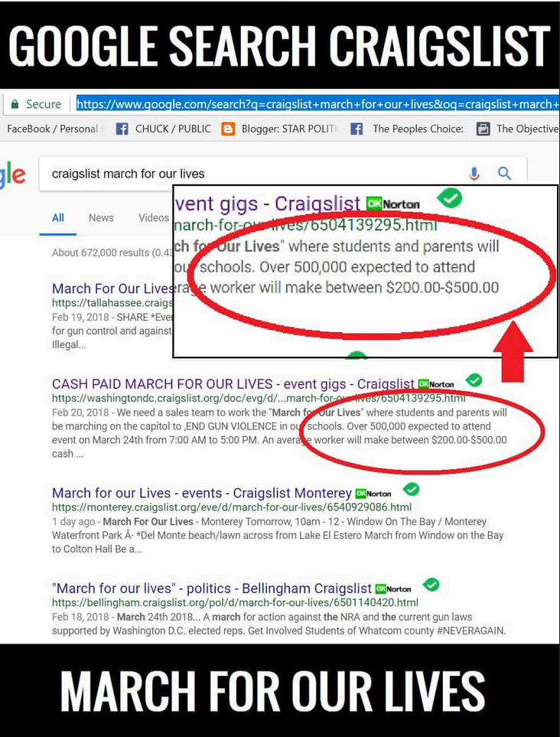This screenshot has height=737, width=560.
Task: Click Facebook icon beside CHUCK / PUBLIC bookmark
Action: 122,129
